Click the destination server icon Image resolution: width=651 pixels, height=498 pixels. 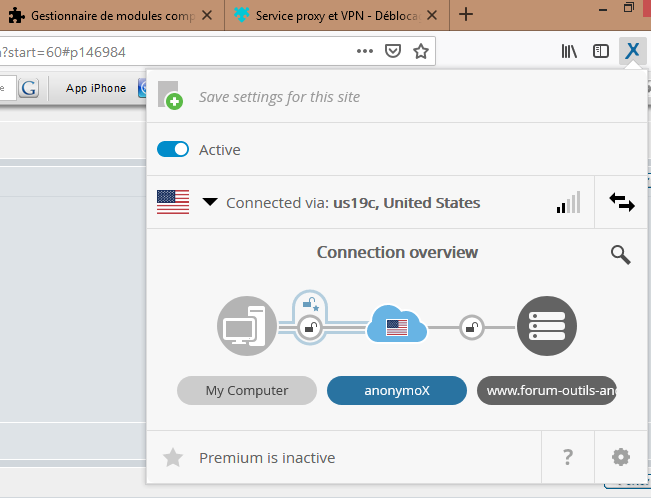[x=547, y=326]
